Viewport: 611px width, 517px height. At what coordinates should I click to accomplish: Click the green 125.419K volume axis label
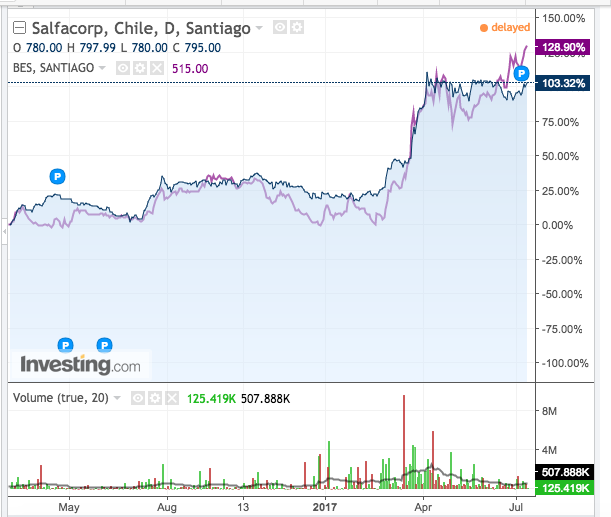pyautogui.click(x=565, y=488)
